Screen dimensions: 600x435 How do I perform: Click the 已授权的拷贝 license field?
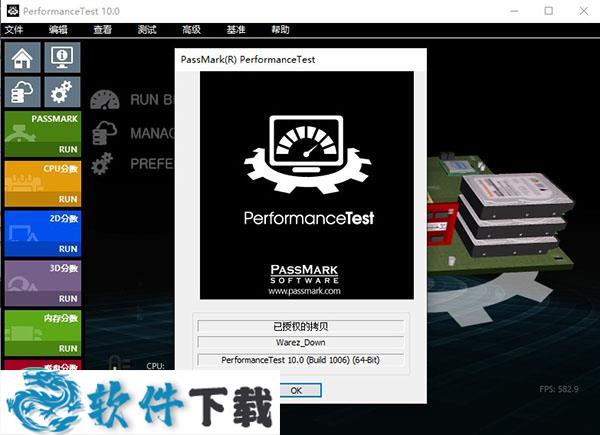click(301, 326)
